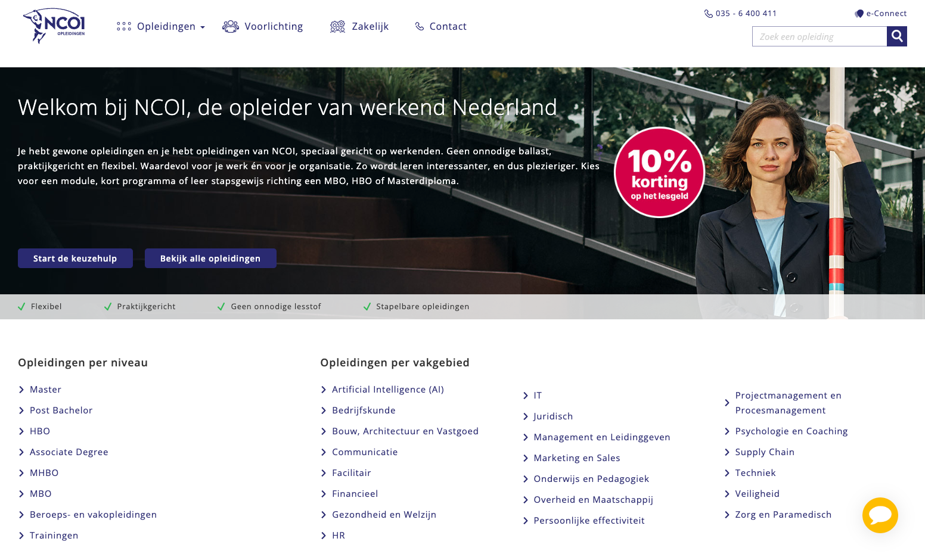Viewport: 925px width, 560px height.
Task: Click the dots grid icon beside Opleidingen
Action: pyautogui.click(x=124, y=26)
